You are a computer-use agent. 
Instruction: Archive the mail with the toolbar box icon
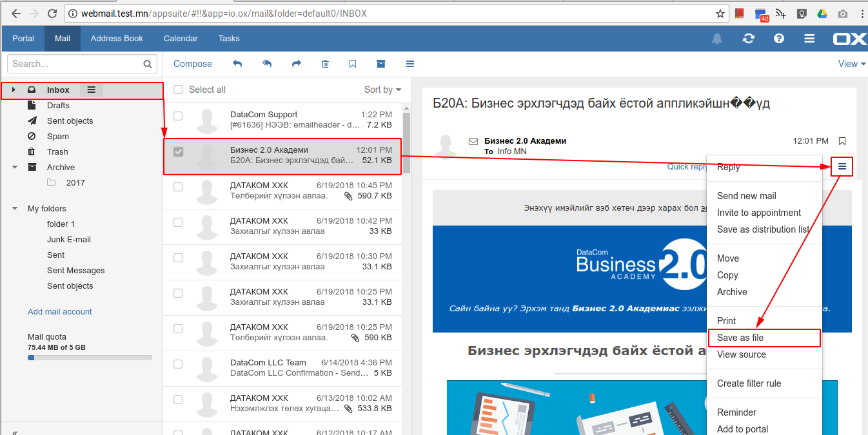381,64
